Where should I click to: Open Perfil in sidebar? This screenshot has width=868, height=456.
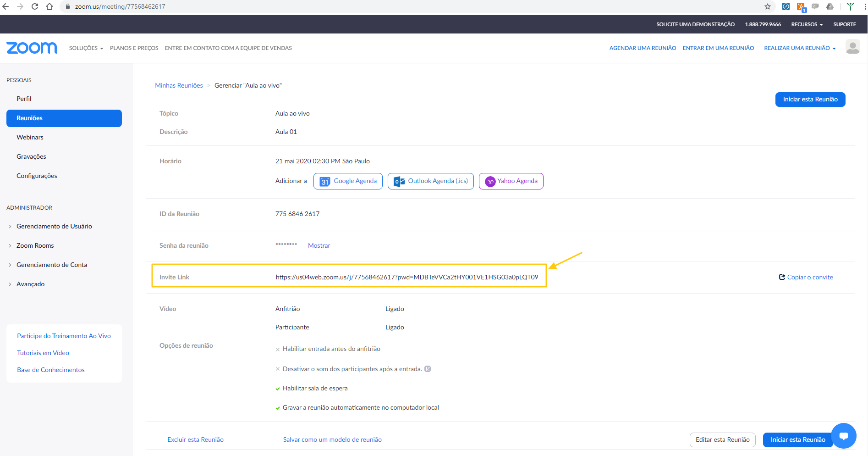pyautogui.click(x=24, y=99)
